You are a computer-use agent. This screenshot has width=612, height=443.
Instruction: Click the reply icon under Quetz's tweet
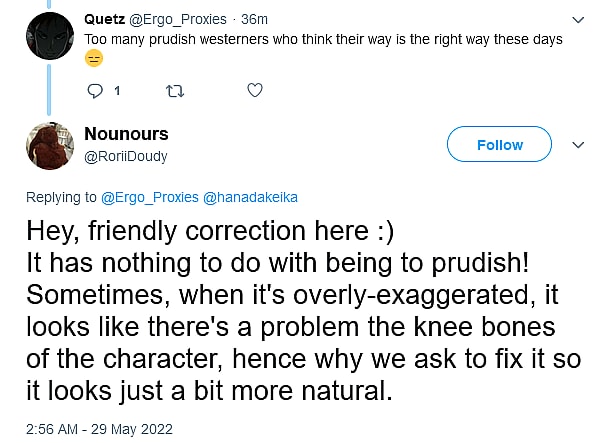tap(96, 91)
